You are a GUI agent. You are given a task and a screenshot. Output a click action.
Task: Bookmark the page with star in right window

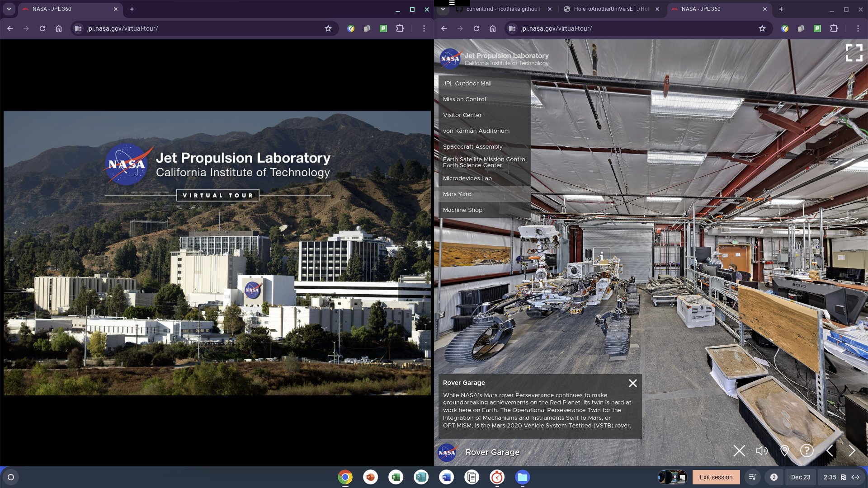762,28
